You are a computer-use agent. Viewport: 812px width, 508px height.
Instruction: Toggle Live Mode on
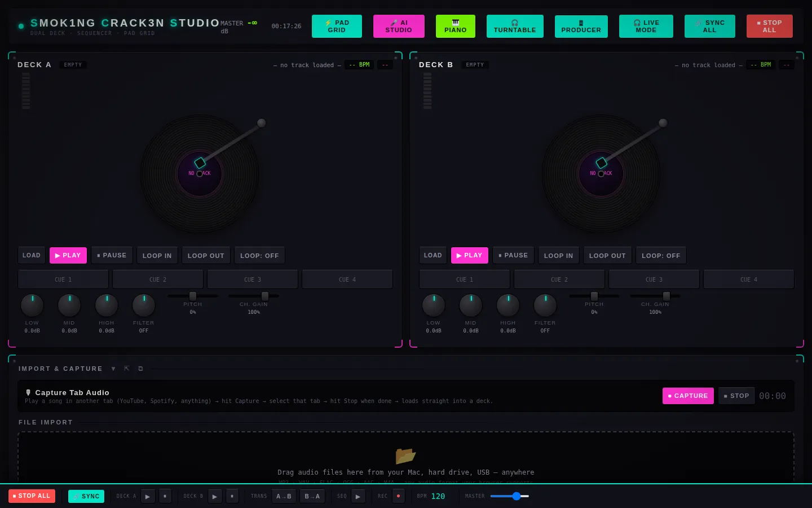point(646,26)
